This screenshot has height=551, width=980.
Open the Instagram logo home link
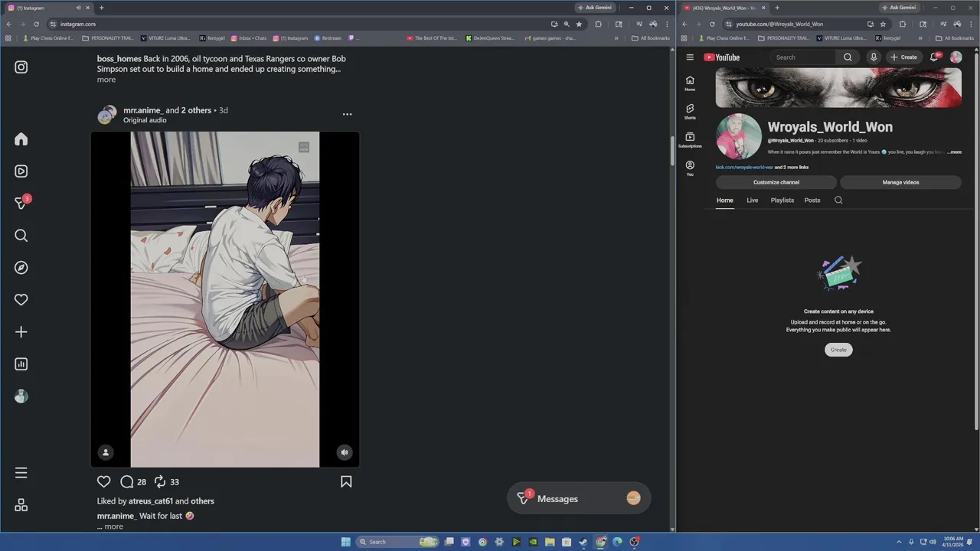coord(21,67)
